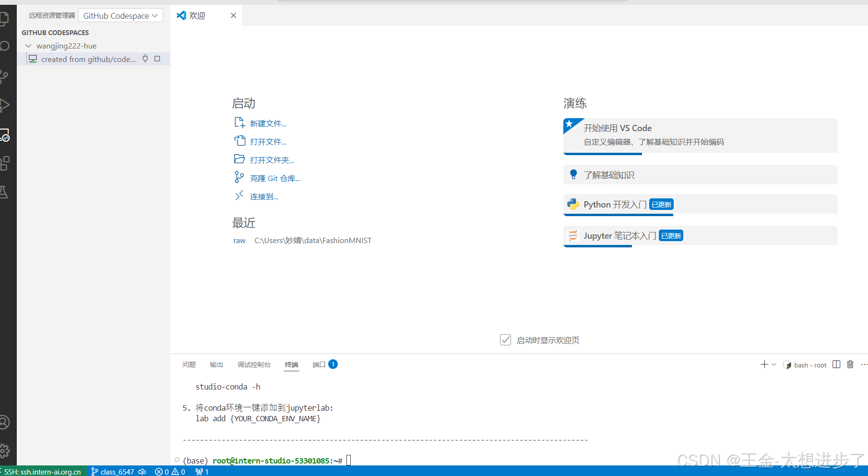Image resolution: width=868 pixels, height=476 pixels.
Task: Click the 克隆 Git 仓库... link
Action: pos(275,178)
